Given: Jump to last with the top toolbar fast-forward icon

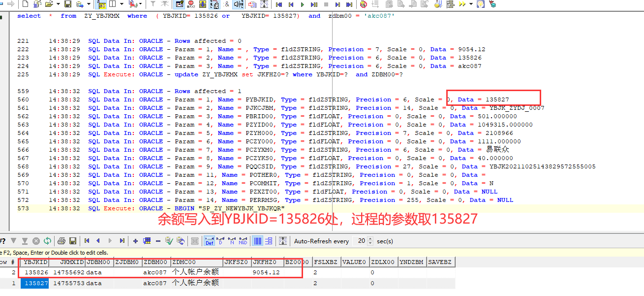Looking at the screenshot, I should pos(349,4).
